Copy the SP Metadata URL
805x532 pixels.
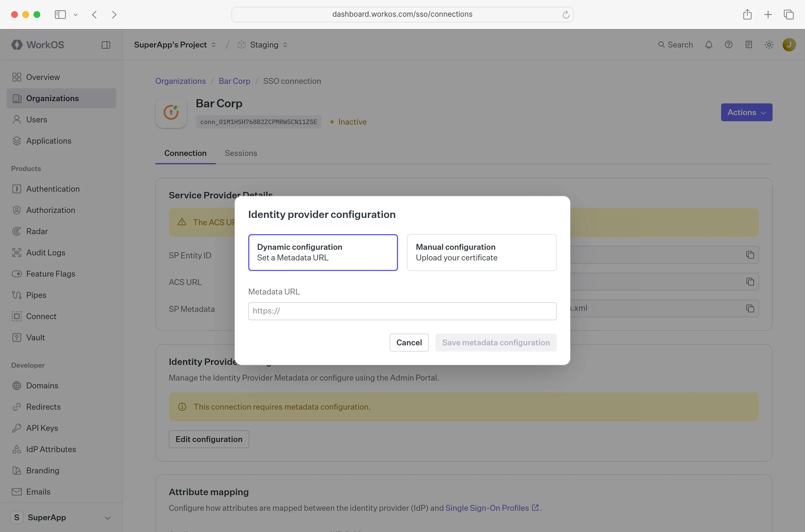(x=750, y=308)
